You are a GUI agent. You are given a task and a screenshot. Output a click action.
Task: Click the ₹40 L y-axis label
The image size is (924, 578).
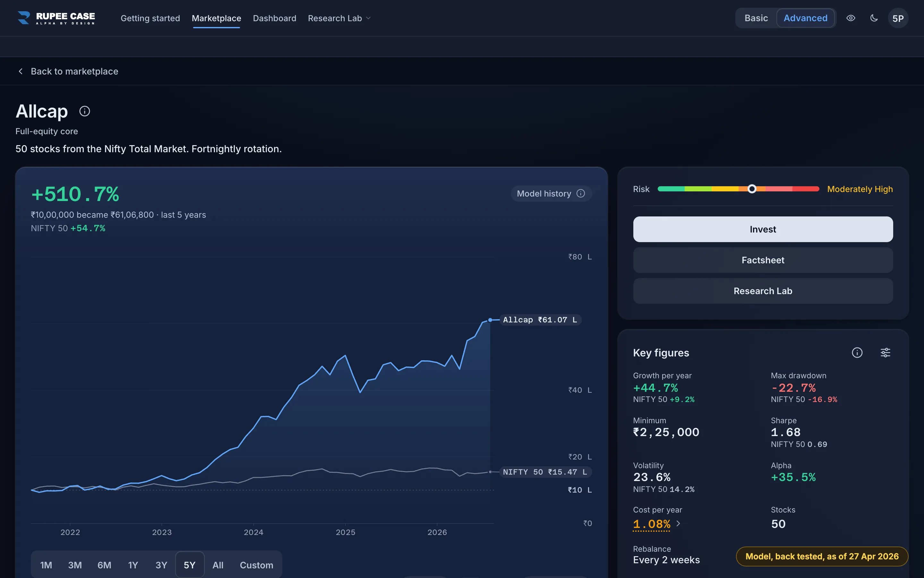tap(580, 390)
